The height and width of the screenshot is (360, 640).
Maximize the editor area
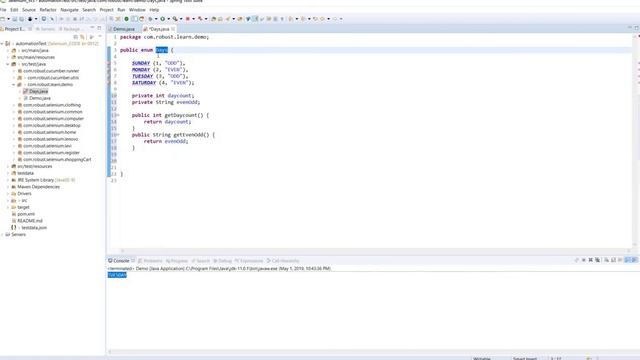(x=636, y=28)
